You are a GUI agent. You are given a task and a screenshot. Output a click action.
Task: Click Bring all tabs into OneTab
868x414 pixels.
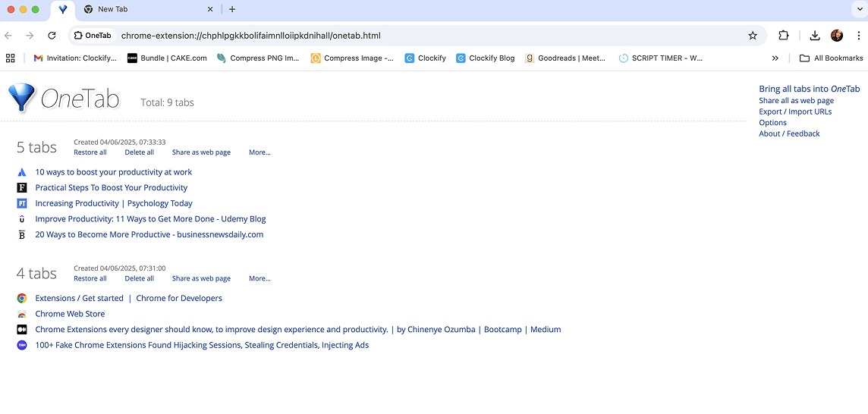[810, 89]
